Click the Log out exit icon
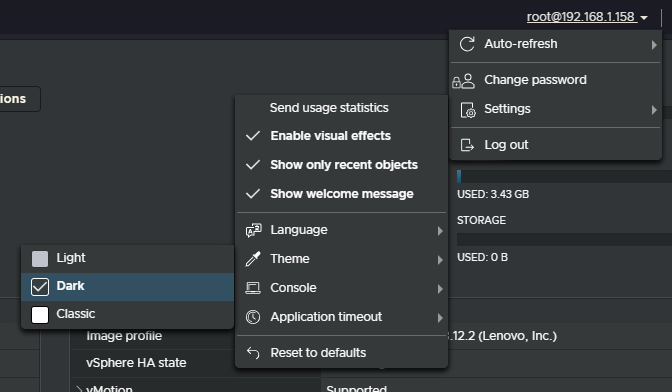 tap(467, 145)
